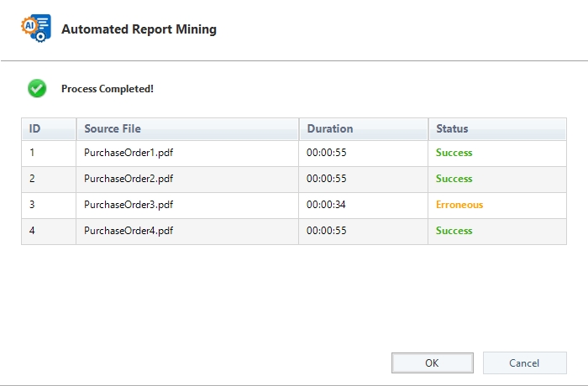Click the Process Completed! message text

(108, 89)
